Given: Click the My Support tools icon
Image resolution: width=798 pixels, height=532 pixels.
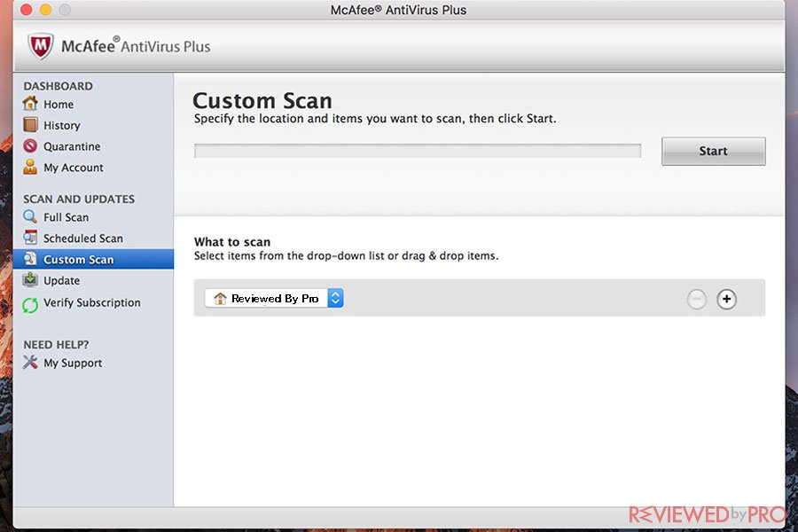Looking at the screenshot, I should pyautogui.click(x=30, y=363).
